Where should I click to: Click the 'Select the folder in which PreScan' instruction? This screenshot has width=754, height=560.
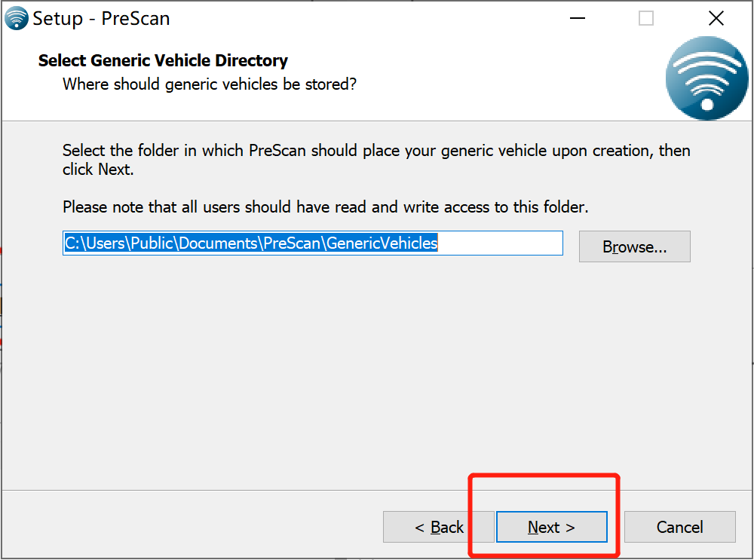pyautogui.click(x=376, y=160)
